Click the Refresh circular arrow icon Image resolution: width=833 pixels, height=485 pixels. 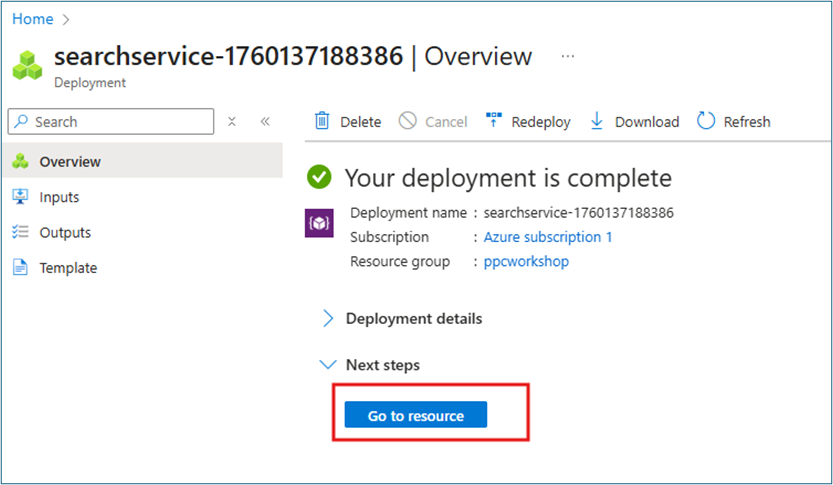(706, 121)
